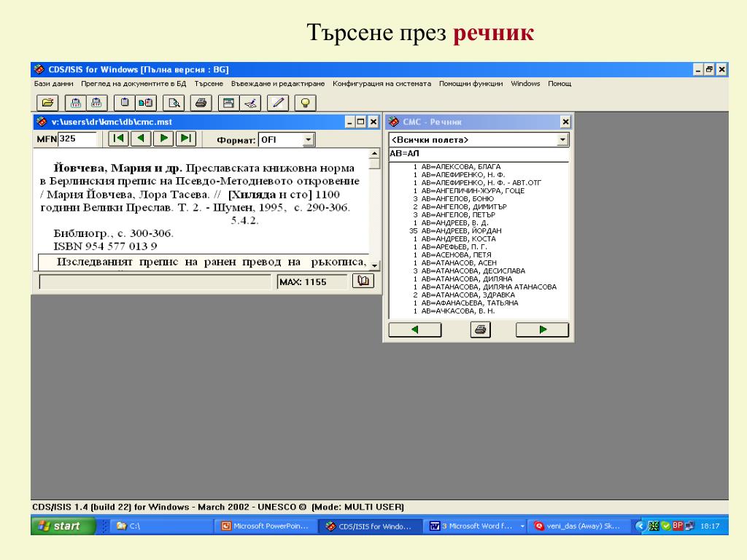Select term АВ=АФАНАСЬЕВА, ТАТЬЯНА

tap(470, 303)
